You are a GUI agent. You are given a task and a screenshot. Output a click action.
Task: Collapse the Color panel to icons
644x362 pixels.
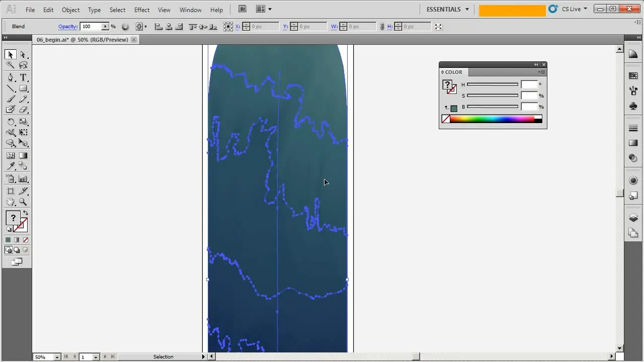536,64
